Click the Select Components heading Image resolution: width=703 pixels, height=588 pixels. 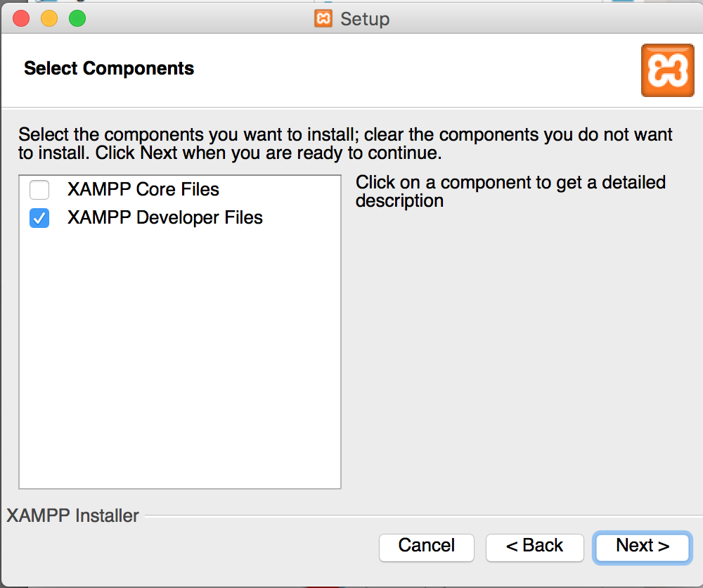pos(109,68)
